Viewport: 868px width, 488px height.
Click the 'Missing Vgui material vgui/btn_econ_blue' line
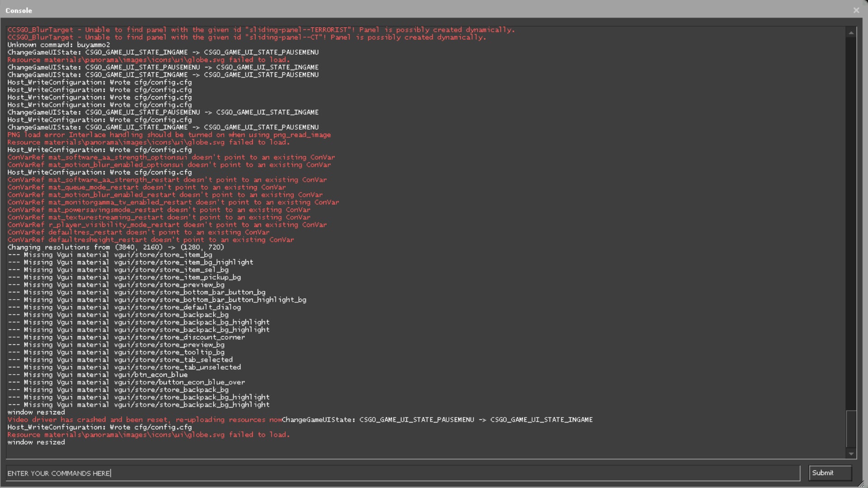pyautogui.click(x=97, y=375)
